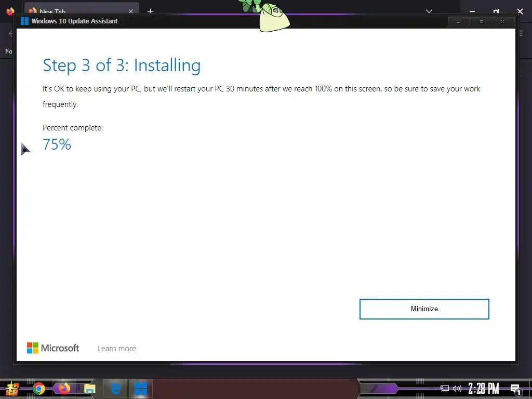Open the network icon in system tray

pos(444,389)
